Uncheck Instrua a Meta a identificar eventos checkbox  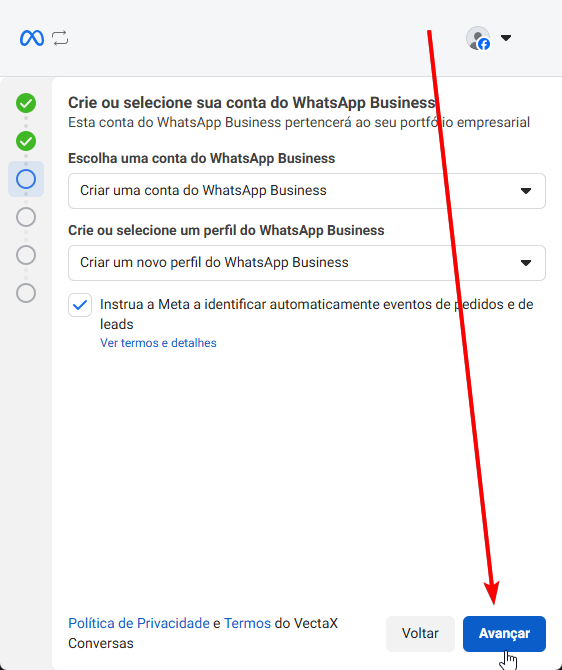(x=80, y=305)
